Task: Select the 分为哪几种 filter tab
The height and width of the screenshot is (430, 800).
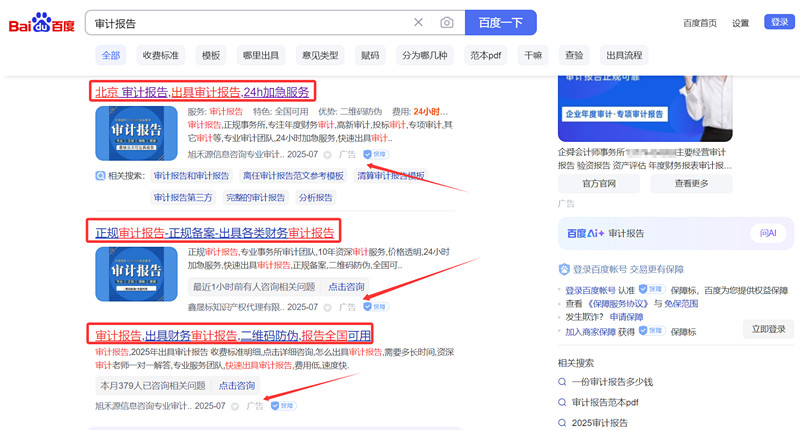Action: coord(424,55)
